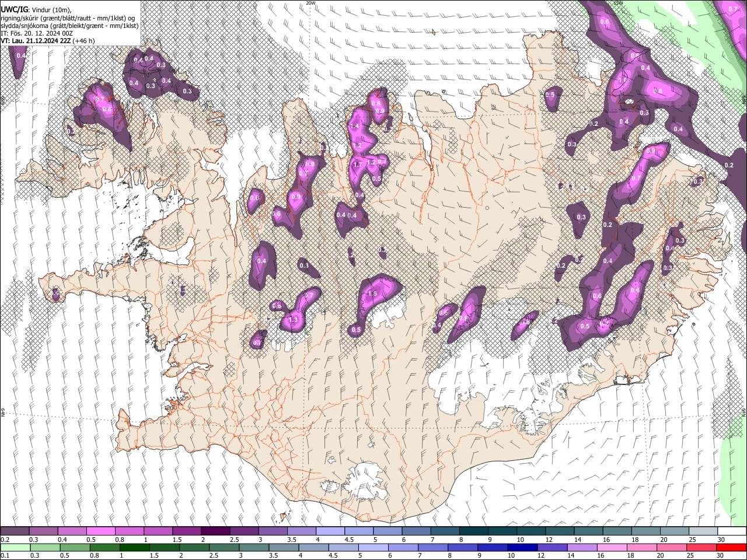Click the 'UWC/IG' title text

coord(14,9)
